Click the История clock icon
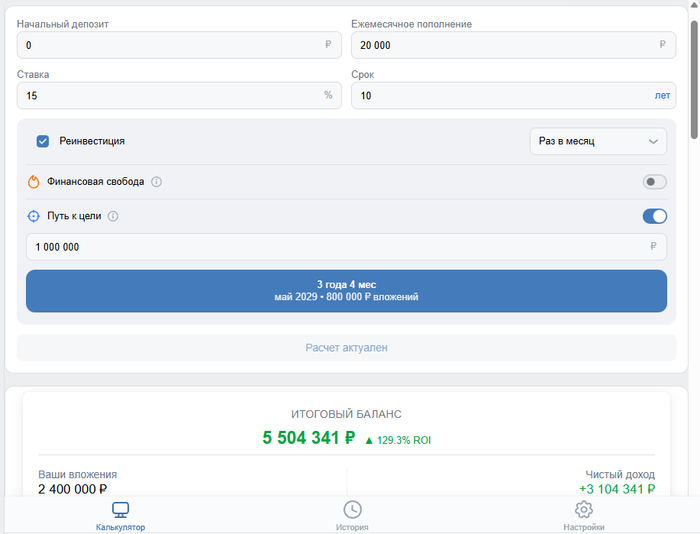 352,510
